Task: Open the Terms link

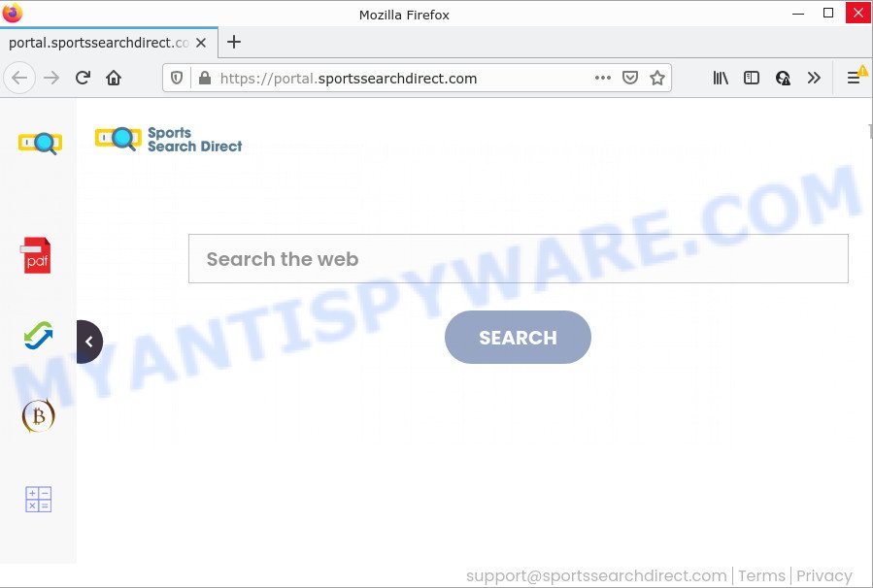Action: (x=761, y=575)
